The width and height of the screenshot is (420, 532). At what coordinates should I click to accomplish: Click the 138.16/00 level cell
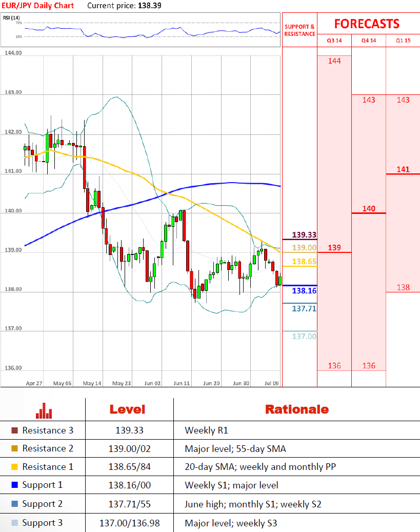(129, 485)
